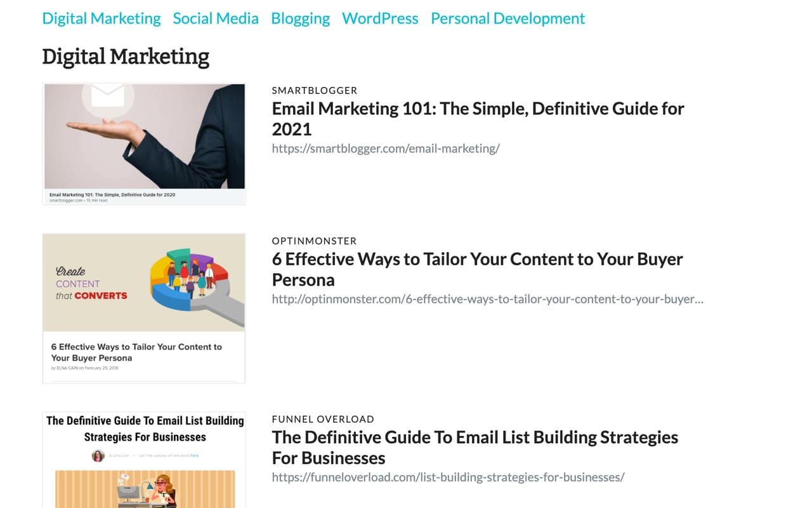Select the Blogging category link

[x=300, y=18]
